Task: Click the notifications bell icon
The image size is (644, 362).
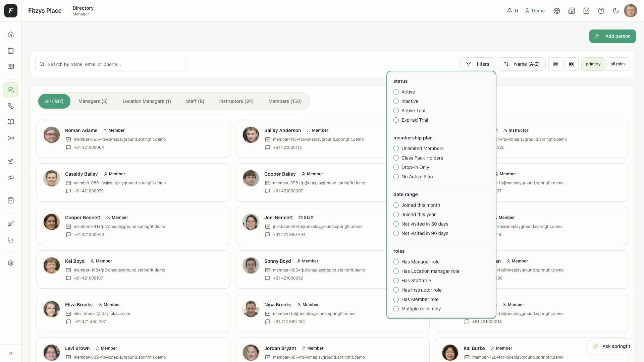Action: point(509,11)
